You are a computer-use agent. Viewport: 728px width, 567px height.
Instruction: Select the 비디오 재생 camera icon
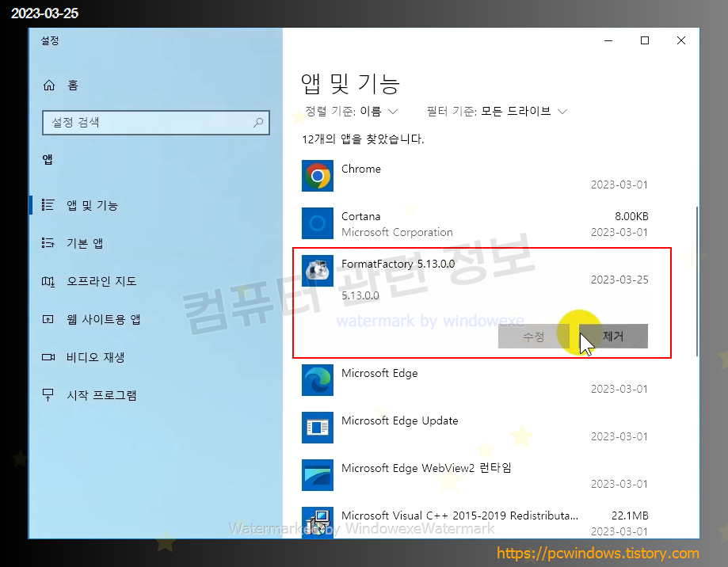pyautogui.click(x=48, y=357)
